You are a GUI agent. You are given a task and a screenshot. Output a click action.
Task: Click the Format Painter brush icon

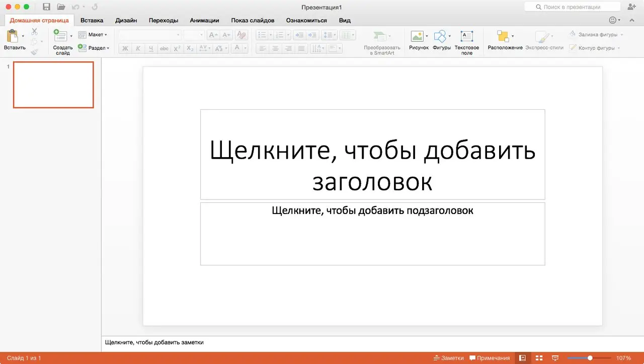[34, 51]
